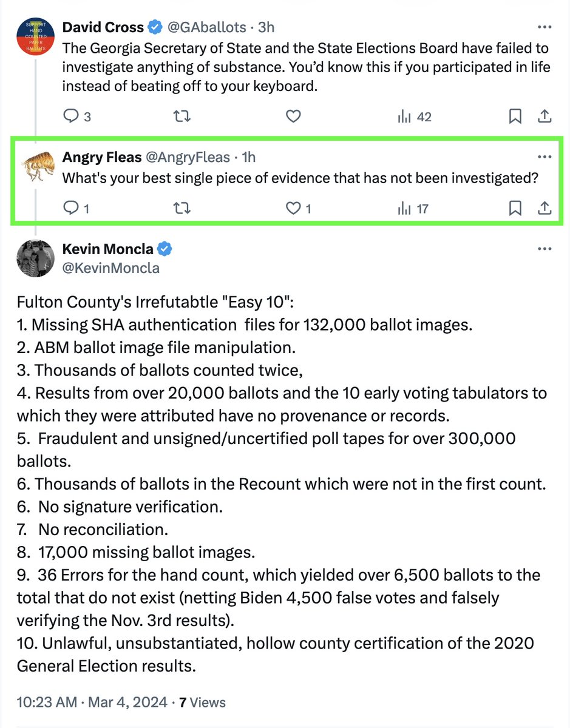Screen dimensions: 570x728
Task: Reply to Angry Fleas' tweet
Action: tap(72, 209)
